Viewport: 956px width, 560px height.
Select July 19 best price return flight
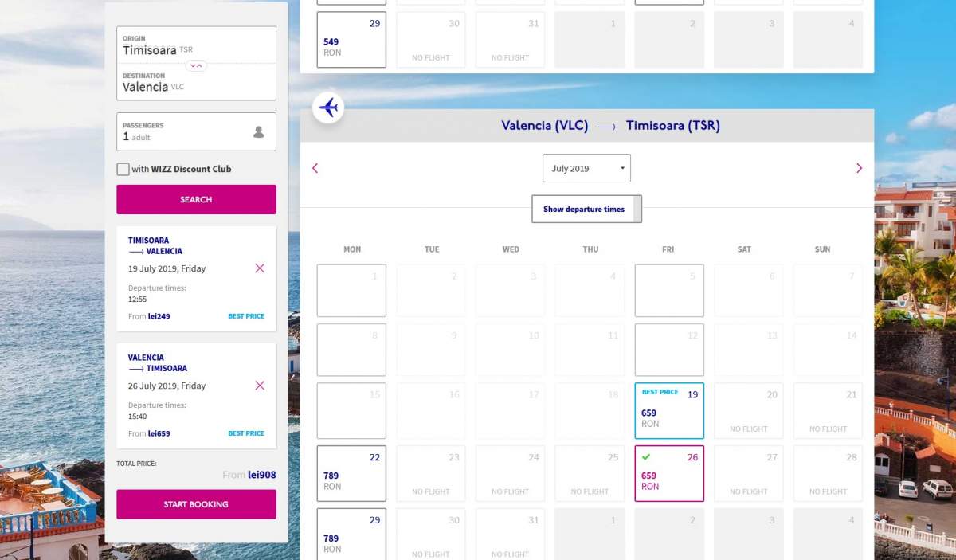pyautogui.click(x=668, y=411)
